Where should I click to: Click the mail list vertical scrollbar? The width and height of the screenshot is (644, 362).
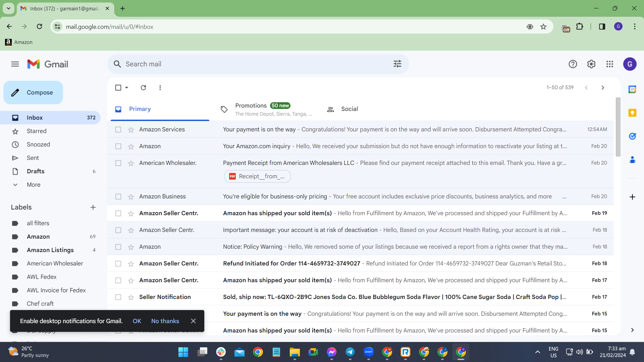coord(618,127)
